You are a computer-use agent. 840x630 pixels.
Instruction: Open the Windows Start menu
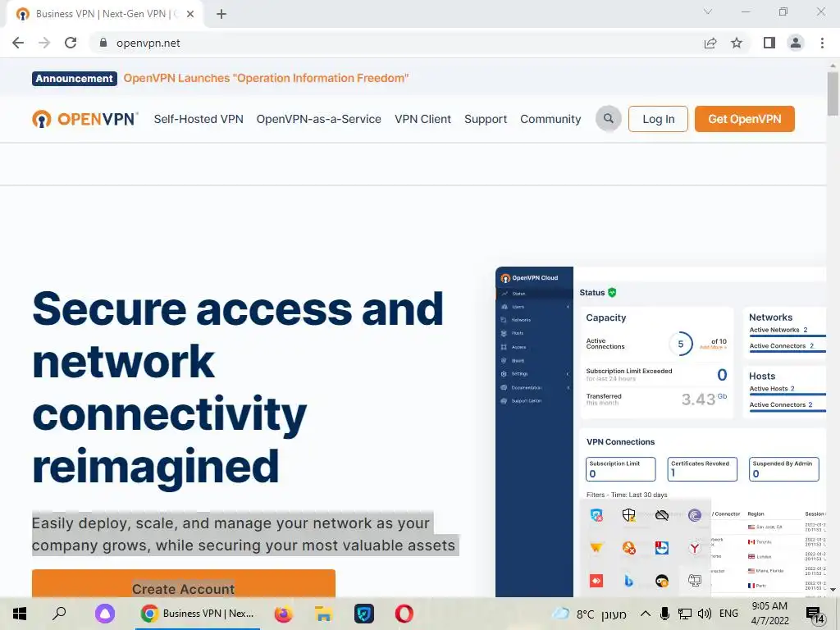coord(20,614)
